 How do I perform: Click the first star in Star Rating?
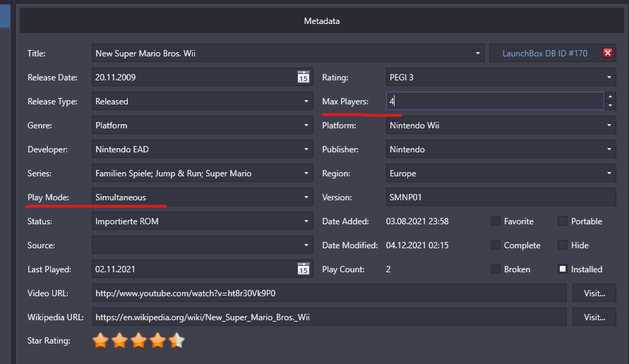coord(100,340)
